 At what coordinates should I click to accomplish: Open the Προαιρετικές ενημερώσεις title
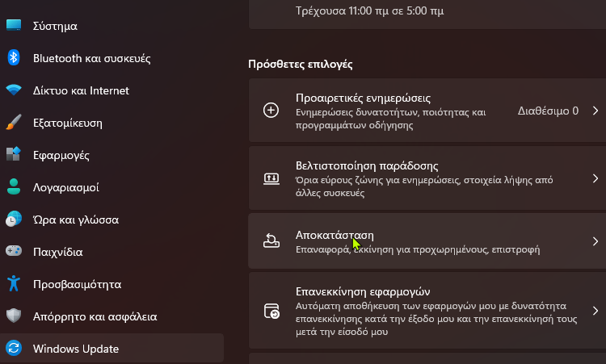tap(363, 98)
